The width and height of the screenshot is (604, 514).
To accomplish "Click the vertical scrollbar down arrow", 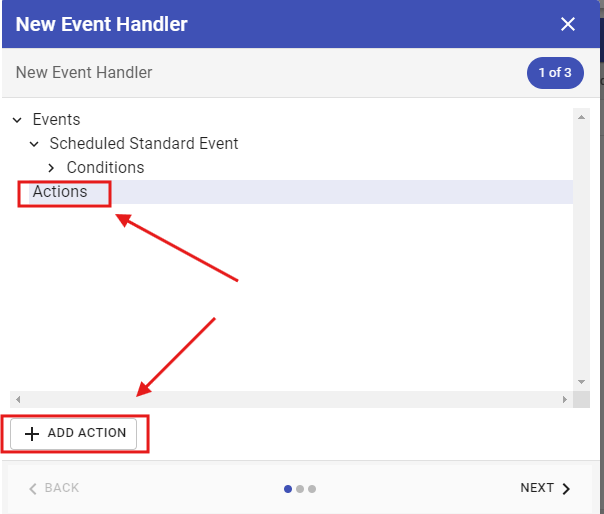I will pyautogui.click(x=581, y=382).
